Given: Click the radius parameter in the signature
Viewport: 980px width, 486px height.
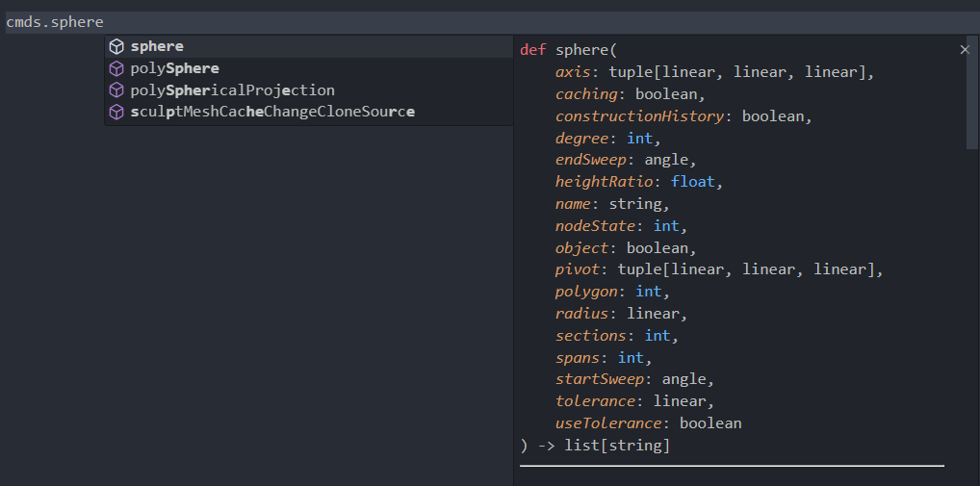Looking at the screenshot, I should tap(581, 314).
